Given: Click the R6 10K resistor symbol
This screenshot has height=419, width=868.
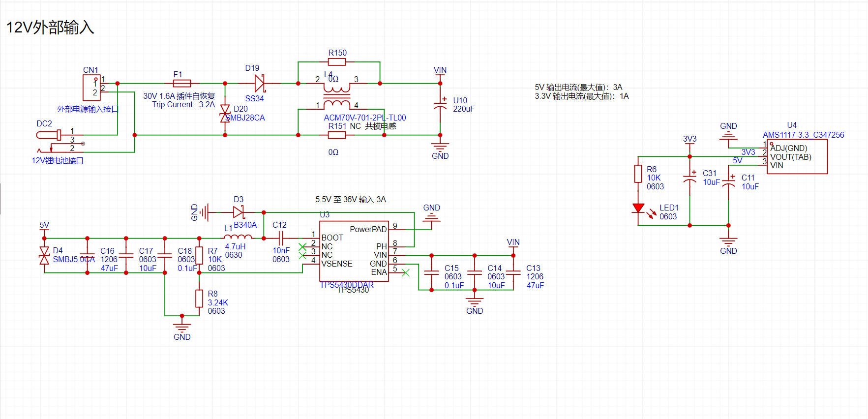Looking at the screenshot, I should coord(638,174).
